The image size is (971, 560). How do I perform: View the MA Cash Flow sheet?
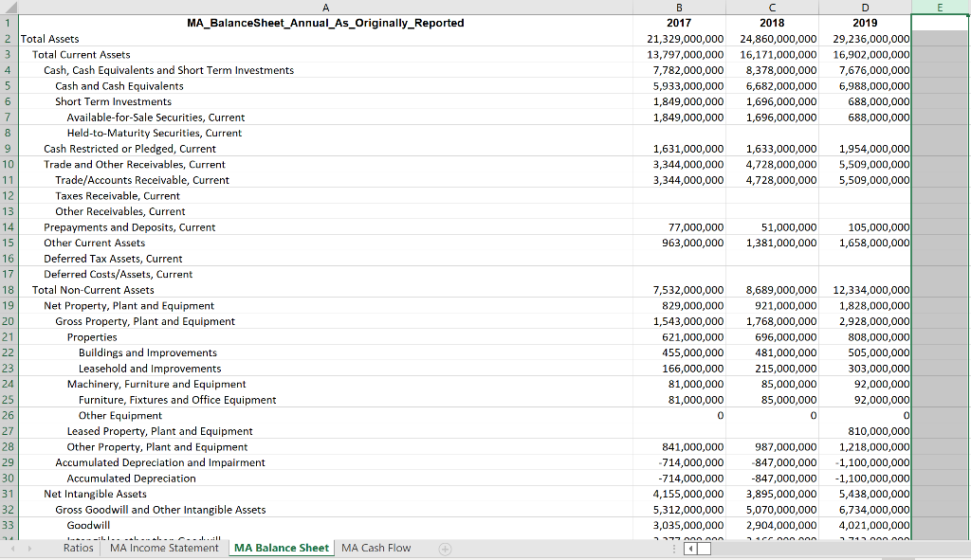(x=376, y=548)
